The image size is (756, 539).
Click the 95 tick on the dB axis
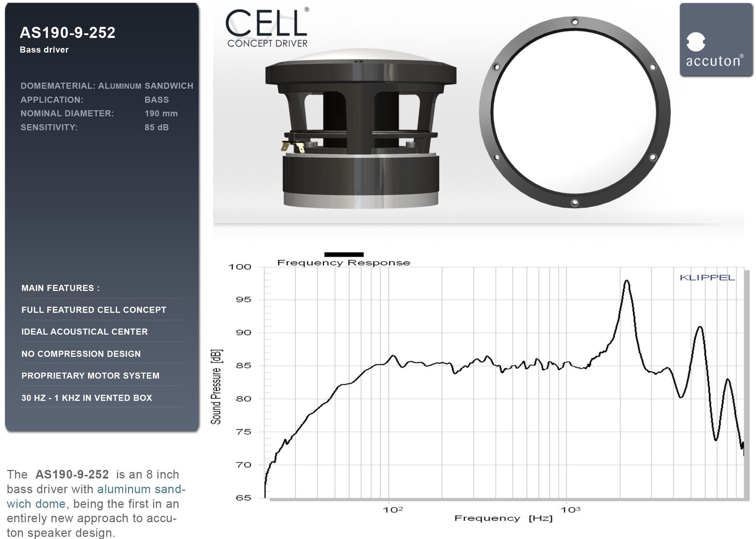coord(244,300)
